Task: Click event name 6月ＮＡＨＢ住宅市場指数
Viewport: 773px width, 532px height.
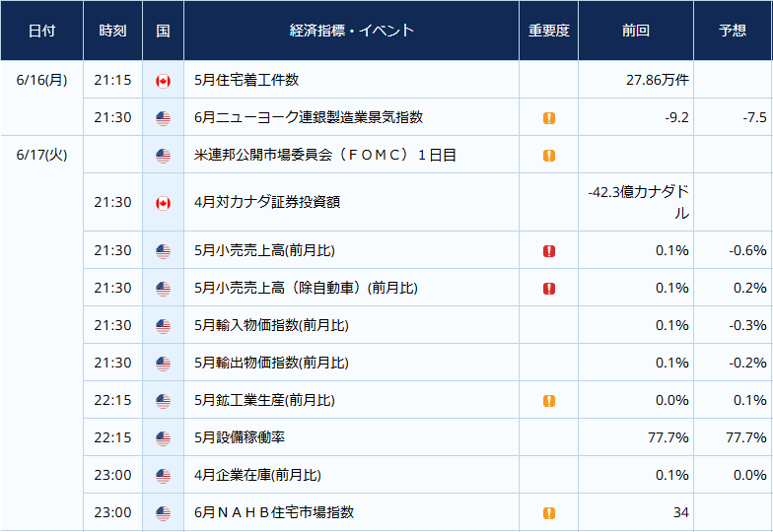Action: (274, 512)
